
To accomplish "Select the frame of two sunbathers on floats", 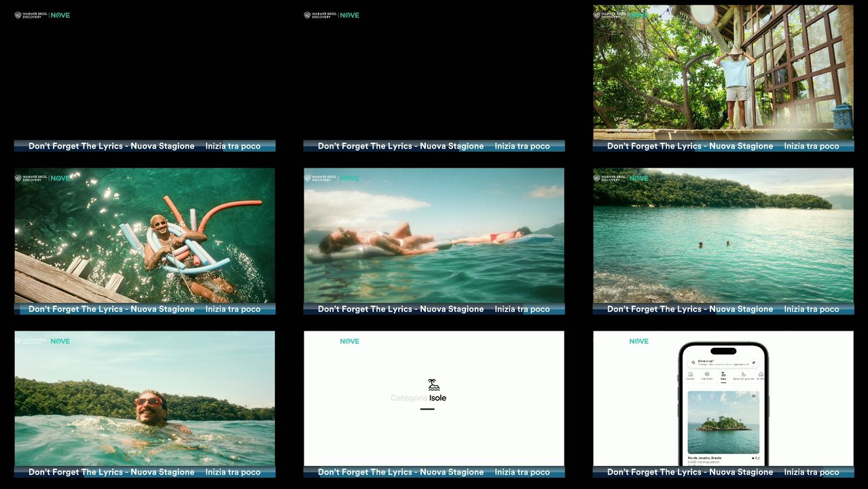I will [434, 236].
